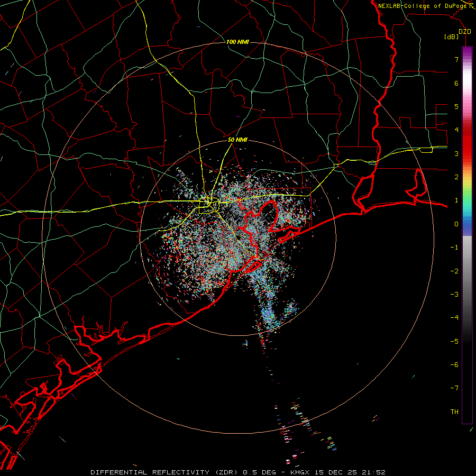Click the '100 NMI' range ring label
Image resolution: width=476 pixels, height=476 pixels.
pos(237,42)
